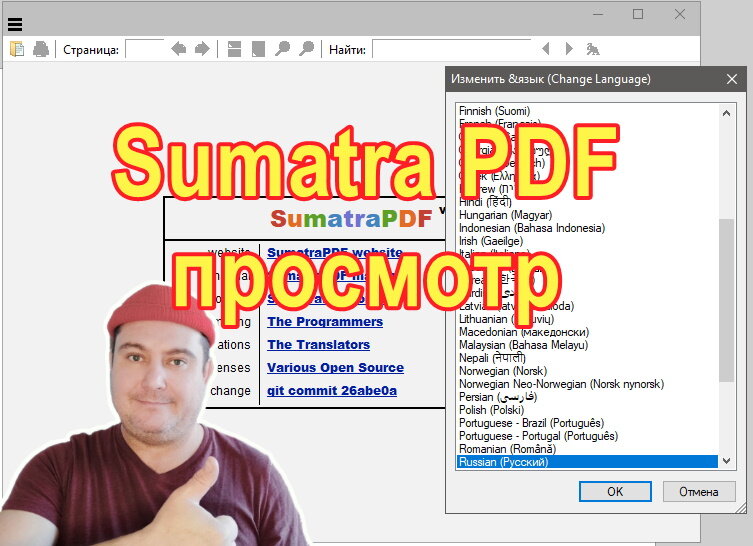Select Finnish (Suomi) in list
Screen dimensions: 753x546
pyautogui.click(x=587, y=111)
